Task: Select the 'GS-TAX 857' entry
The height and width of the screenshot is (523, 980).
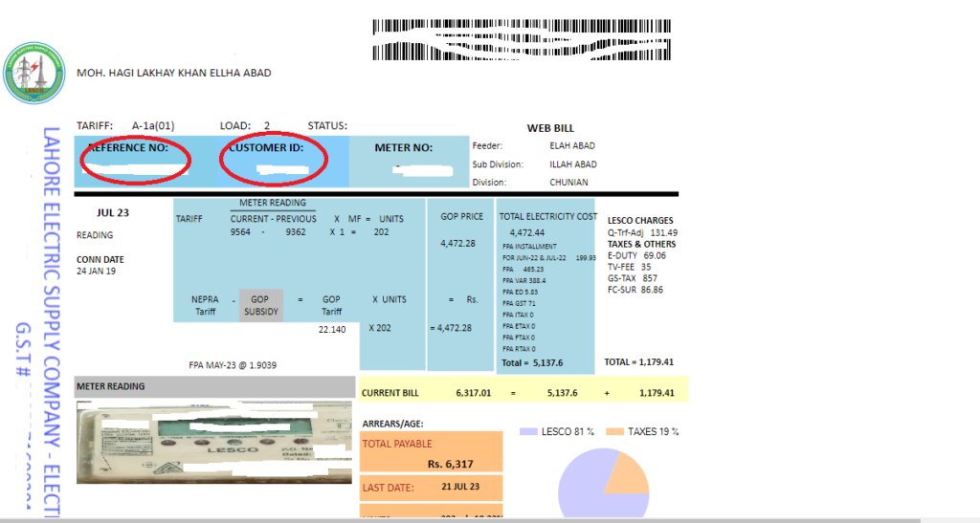Action: (x=633, y=278)
